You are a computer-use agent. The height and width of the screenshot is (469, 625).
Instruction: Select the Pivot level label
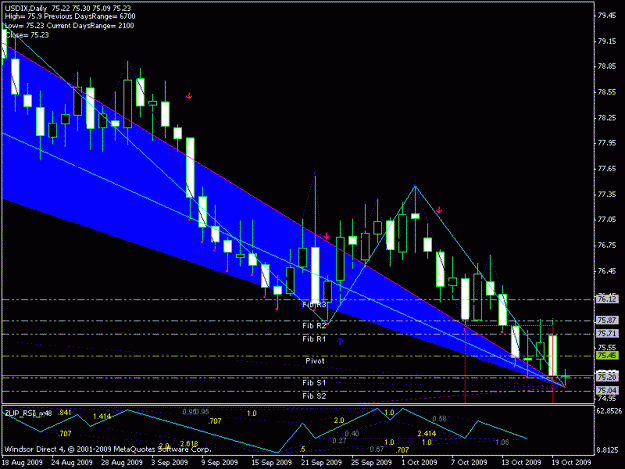click(315, 361)
